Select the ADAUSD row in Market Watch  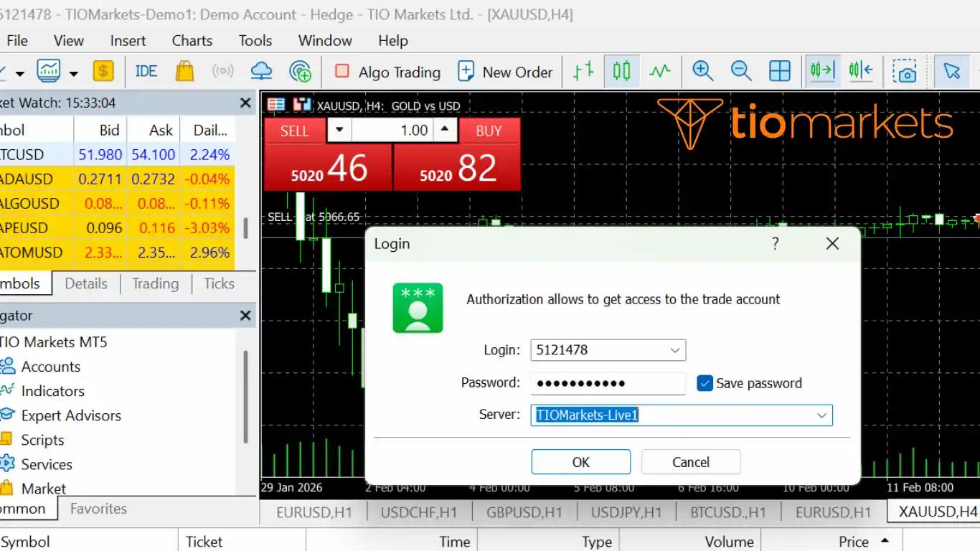(118, 179)
